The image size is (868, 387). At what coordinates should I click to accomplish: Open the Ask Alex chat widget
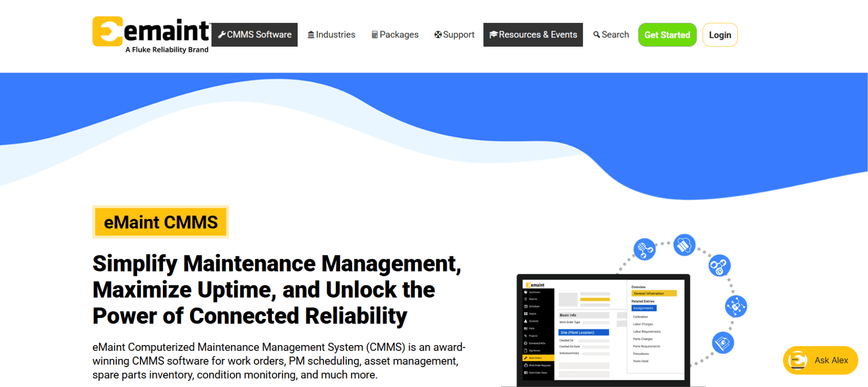[820, 360]
